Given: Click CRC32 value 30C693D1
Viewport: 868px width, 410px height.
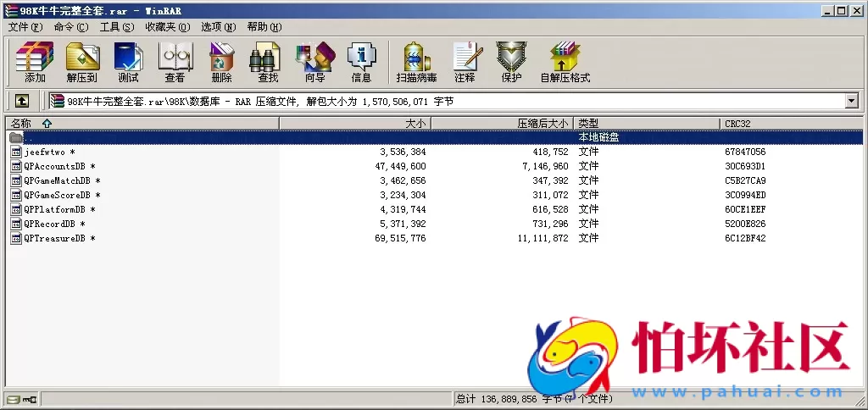Looking at the screenshot, I should [x=745, y=167].
